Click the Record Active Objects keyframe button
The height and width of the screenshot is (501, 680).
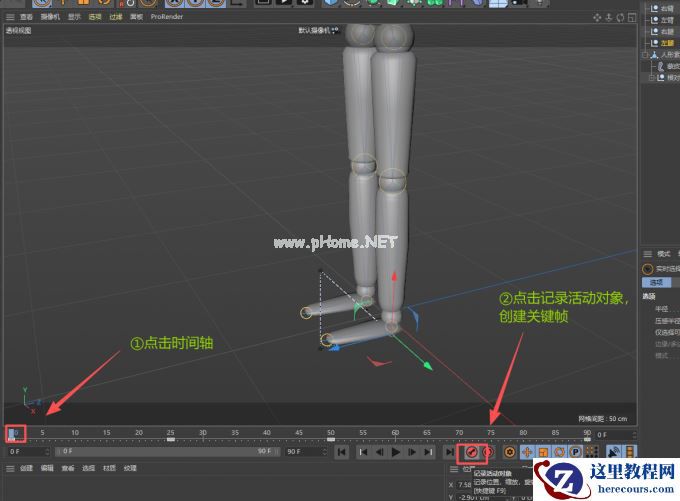472,452
